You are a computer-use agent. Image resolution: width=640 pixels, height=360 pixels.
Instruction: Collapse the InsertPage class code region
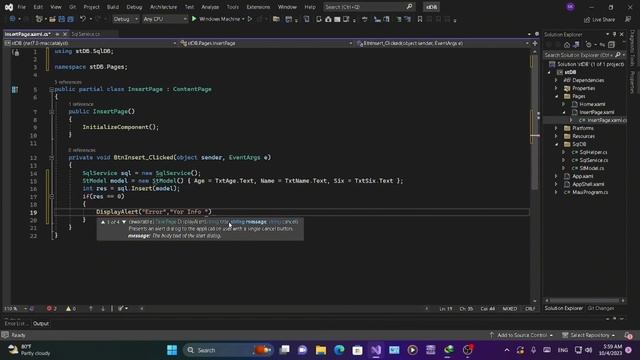tap(51, 89)
